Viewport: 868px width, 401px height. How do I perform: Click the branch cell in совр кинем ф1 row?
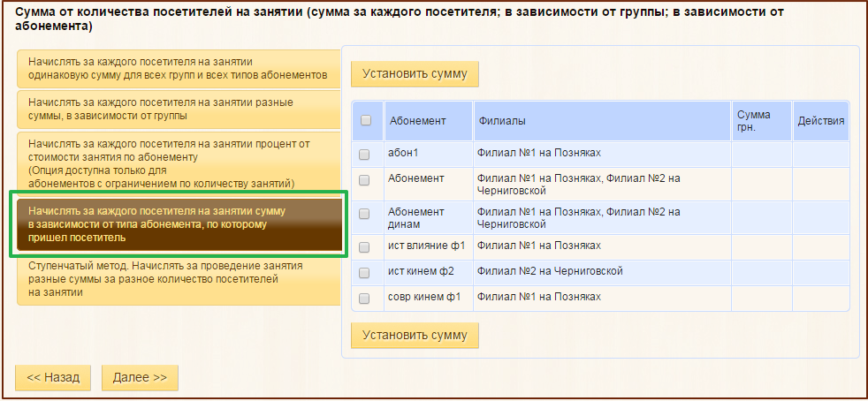click(602, 299)
